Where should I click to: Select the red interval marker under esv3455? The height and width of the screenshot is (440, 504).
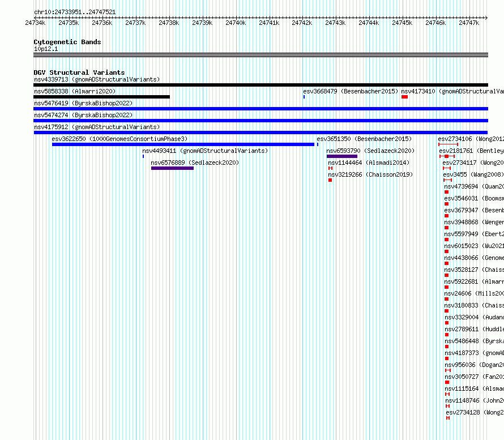(x=447, y=180)
